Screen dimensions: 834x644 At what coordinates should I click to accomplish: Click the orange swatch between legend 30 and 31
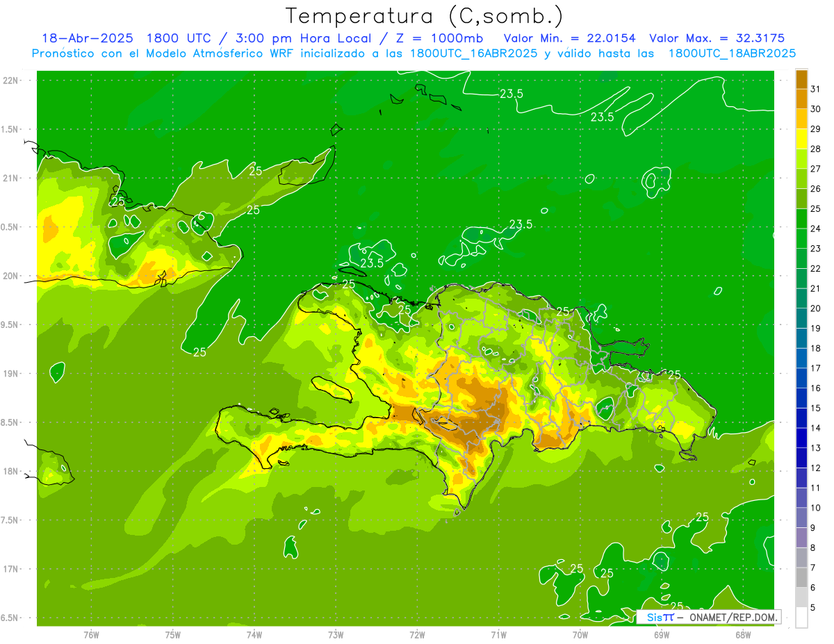pos(801,99)
